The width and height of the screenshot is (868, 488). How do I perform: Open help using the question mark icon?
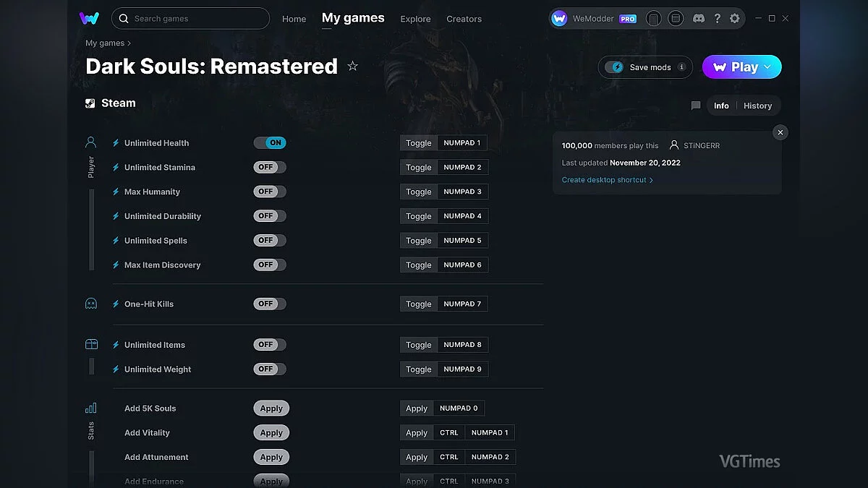pos(717,19)
